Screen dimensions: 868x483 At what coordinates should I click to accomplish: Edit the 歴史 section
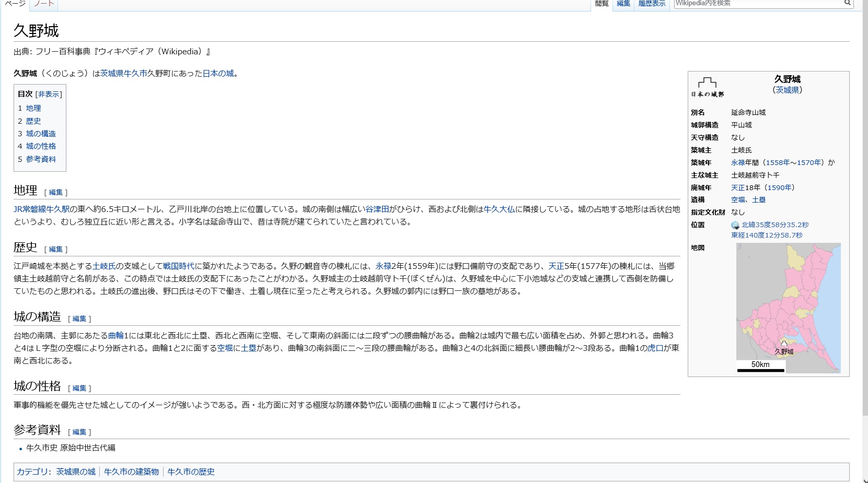point(56,250)
